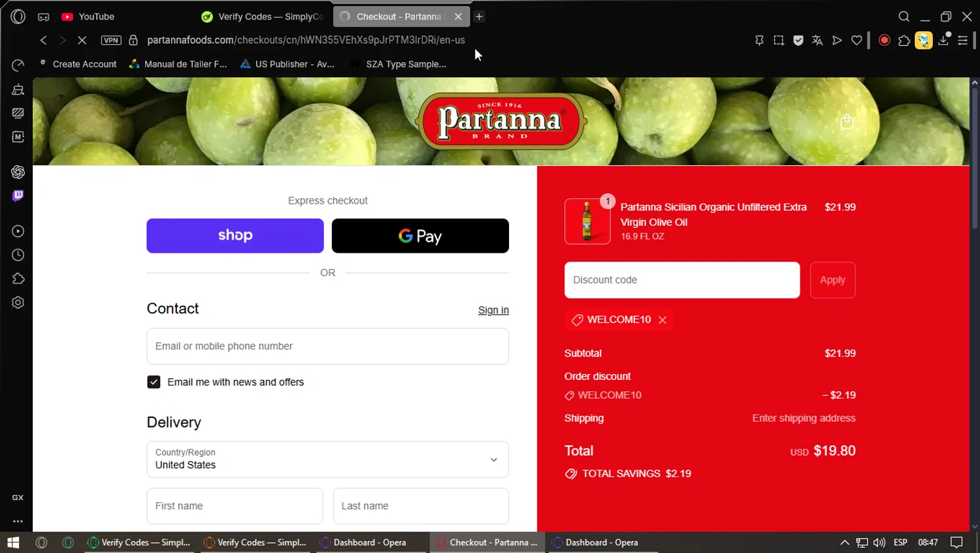The width and height of the screenshot is (980, 553).
Task: Open sidebar three-dots menu
Action: click(x=18, y=521)
